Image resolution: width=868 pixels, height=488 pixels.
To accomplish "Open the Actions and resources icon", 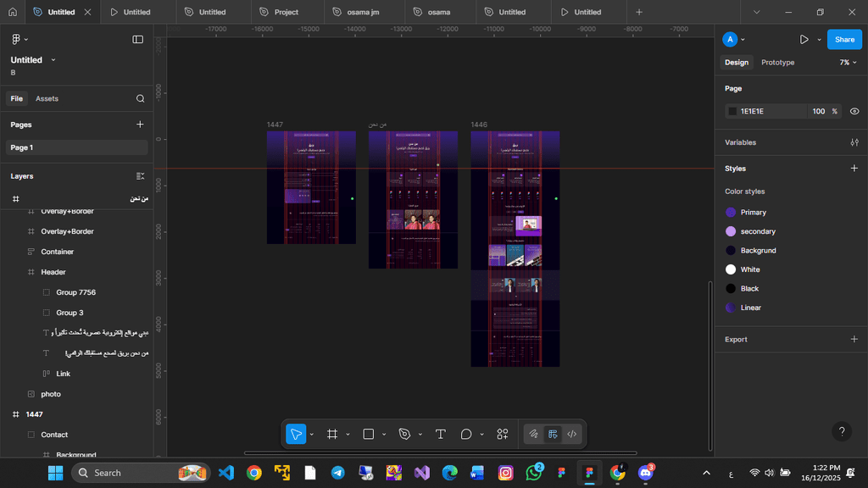I will [x=503, y=434].
